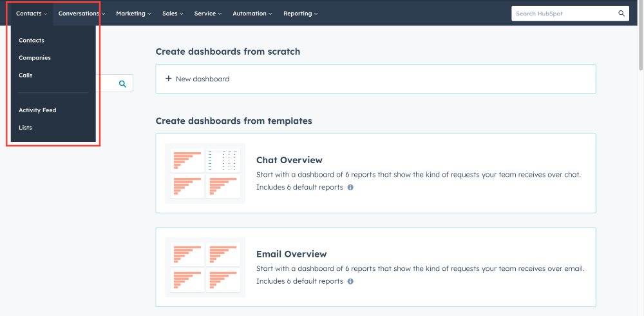The width and height of the screenshot is (644, 316).
Task: Open the Reporting navigation menu
Action: (300, 14)
